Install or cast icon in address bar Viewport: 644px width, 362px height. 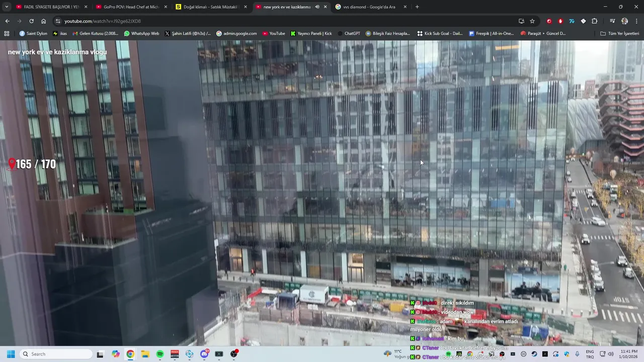click(x=521, y=21)
